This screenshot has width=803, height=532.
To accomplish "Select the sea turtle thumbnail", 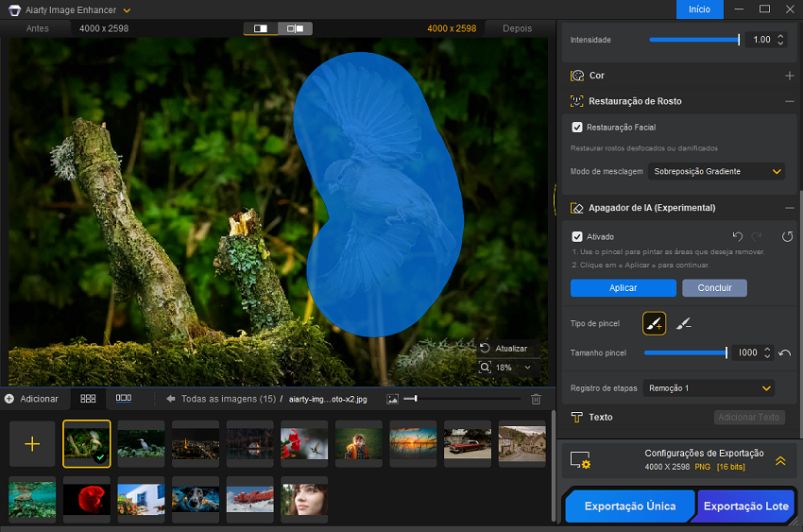I will coord(32,499).
